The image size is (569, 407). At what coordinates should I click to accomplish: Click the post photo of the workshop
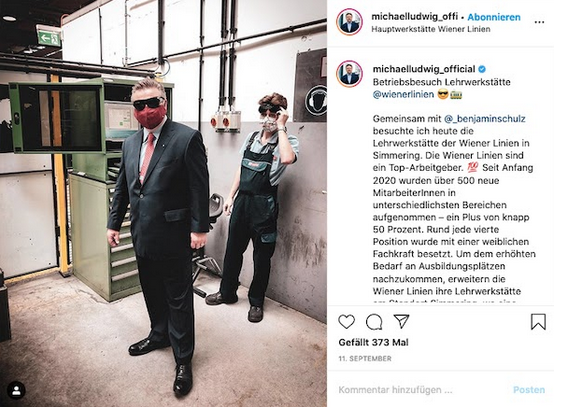[163, 204]
